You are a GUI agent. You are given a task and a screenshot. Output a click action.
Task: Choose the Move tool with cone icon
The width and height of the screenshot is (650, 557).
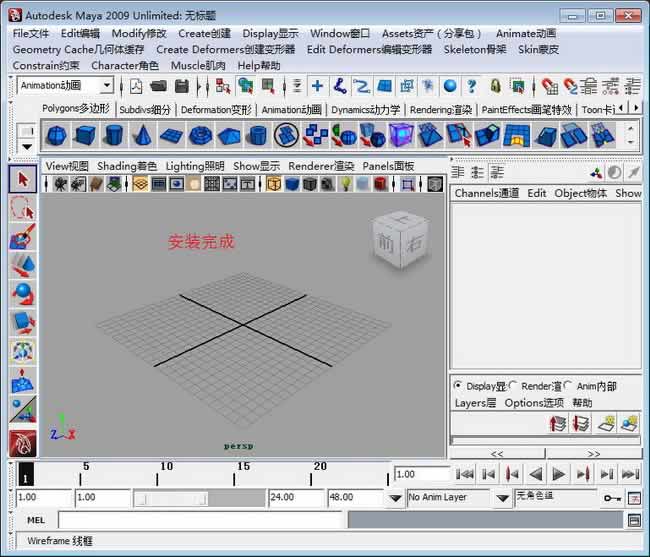pos(23,265)
